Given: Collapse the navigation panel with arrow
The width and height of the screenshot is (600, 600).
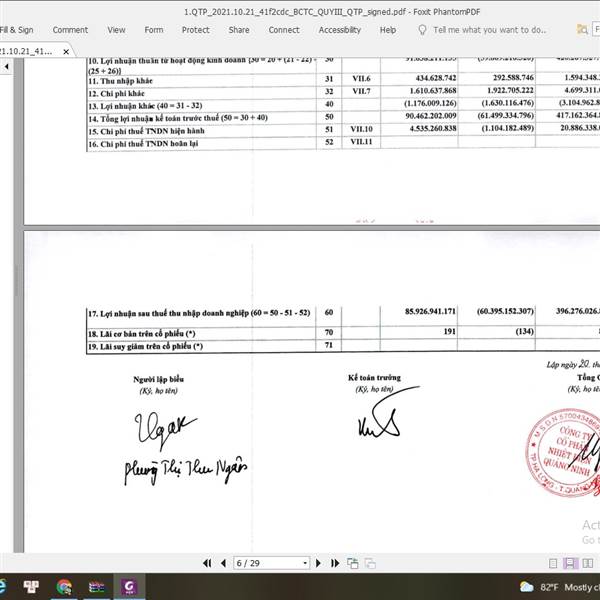Looking at the screenshot, I should coord(7,67).
